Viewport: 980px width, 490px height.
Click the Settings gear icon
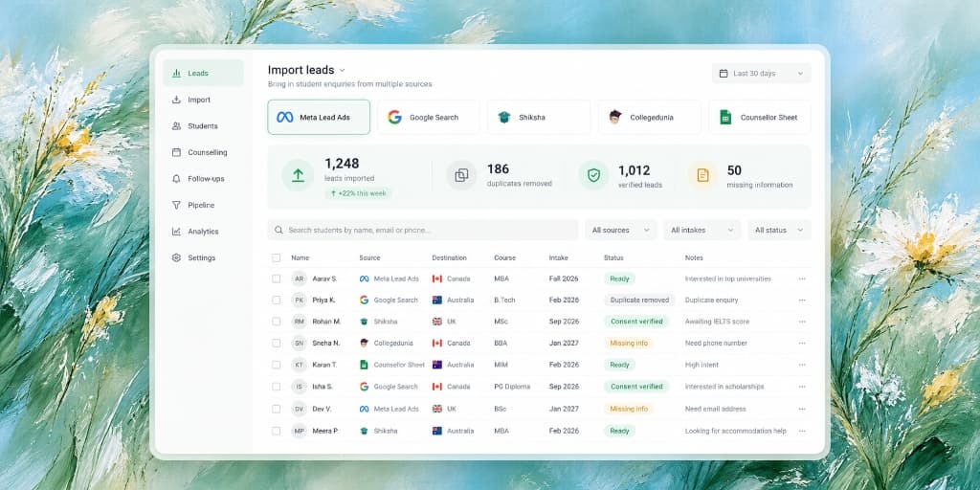pyautogui.click(x=176, y=257)
